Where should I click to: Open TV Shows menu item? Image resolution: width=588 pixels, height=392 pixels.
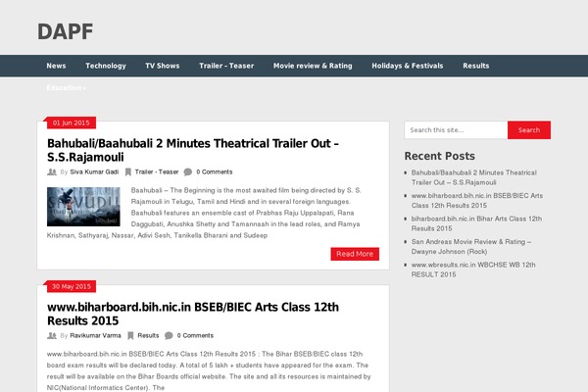pyautogui.click(x=163, y=66)
